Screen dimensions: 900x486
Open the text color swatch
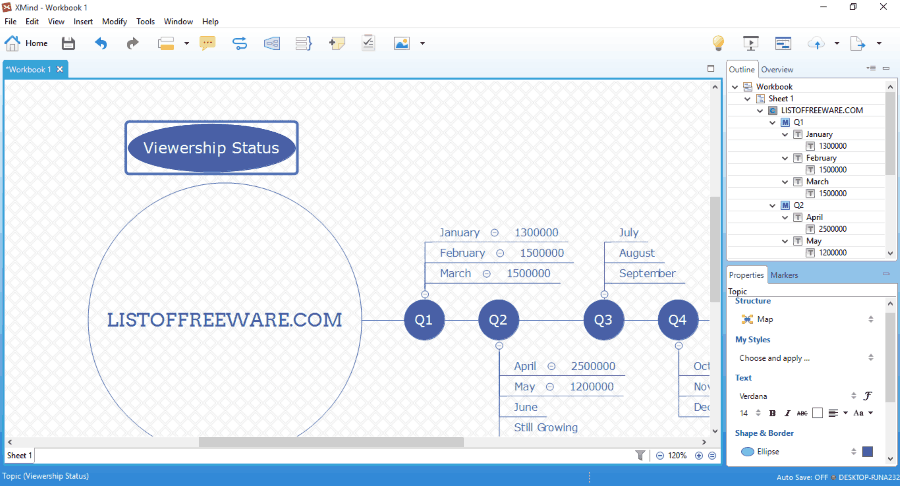(817, 413)
